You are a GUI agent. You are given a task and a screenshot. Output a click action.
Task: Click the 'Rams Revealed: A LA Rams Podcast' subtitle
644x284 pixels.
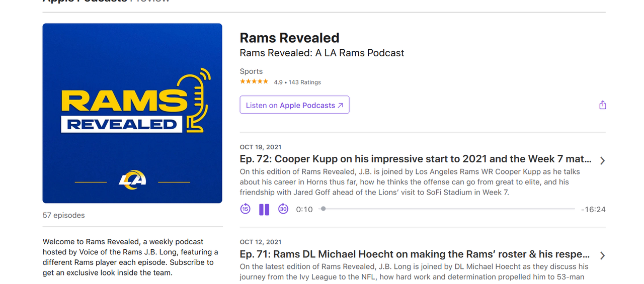click(322, 53)
